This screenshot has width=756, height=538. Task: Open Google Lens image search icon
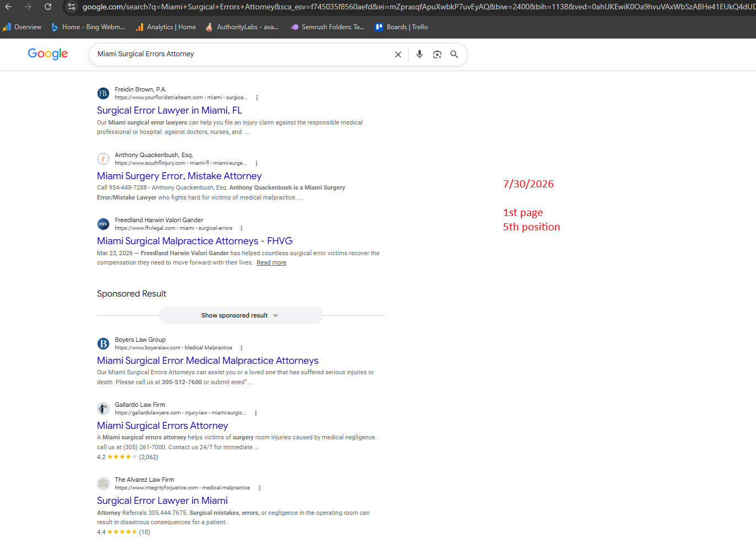click(437, 54)
